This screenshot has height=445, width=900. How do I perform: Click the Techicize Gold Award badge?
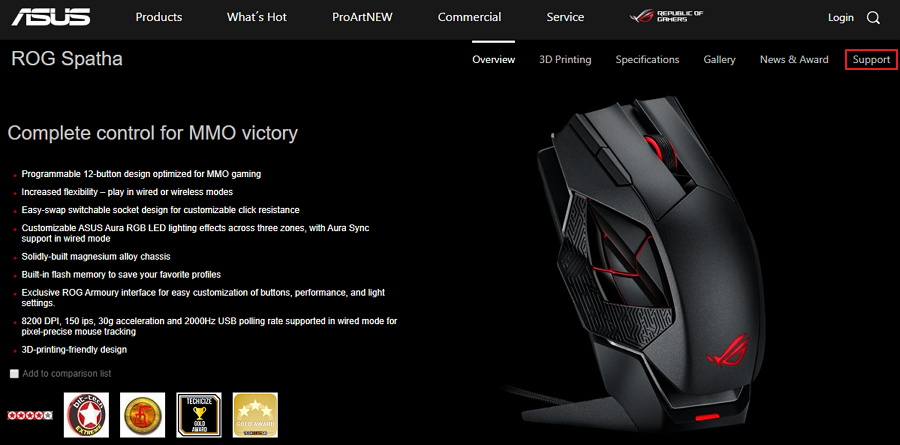[199, 415]
